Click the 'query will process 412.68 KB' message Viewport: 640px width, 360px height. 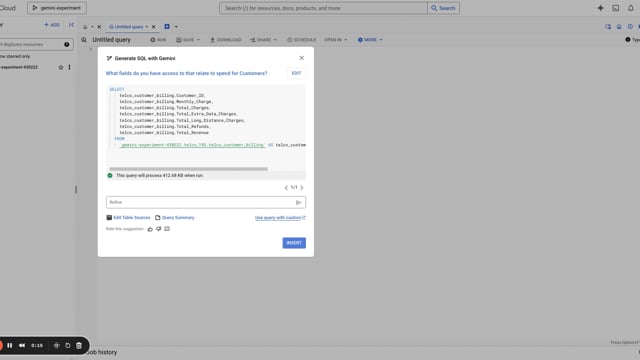click(x=160, y=176)
